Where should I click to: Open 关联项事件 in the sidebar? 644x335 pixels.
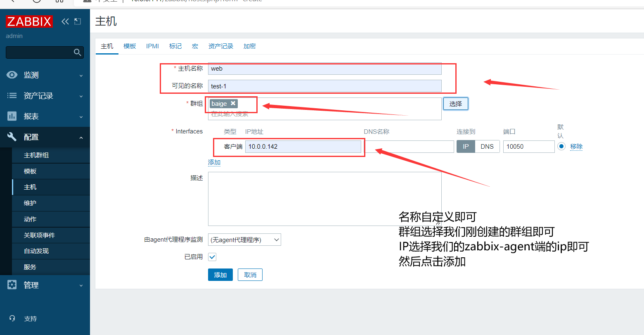tap(51, 235)
